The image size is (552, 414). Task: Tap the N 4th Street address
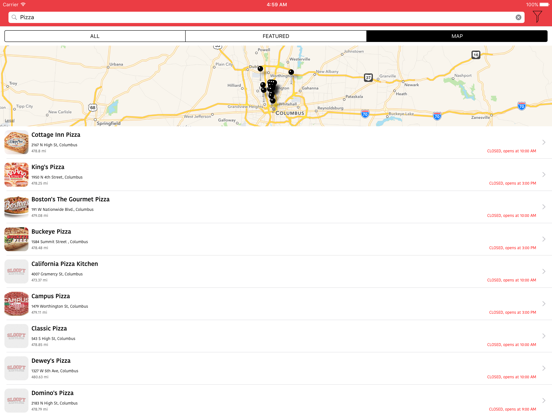tap(57, 177)
